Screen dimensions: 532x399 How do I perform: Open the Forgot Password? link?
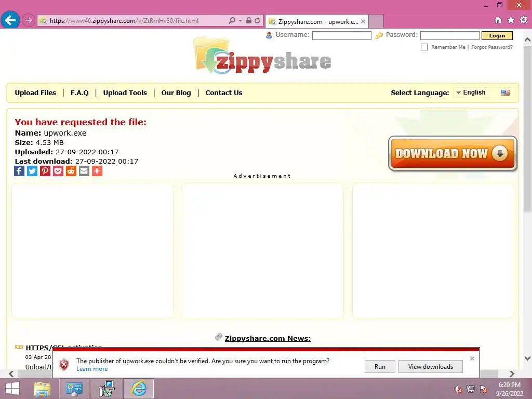point(492,47)
